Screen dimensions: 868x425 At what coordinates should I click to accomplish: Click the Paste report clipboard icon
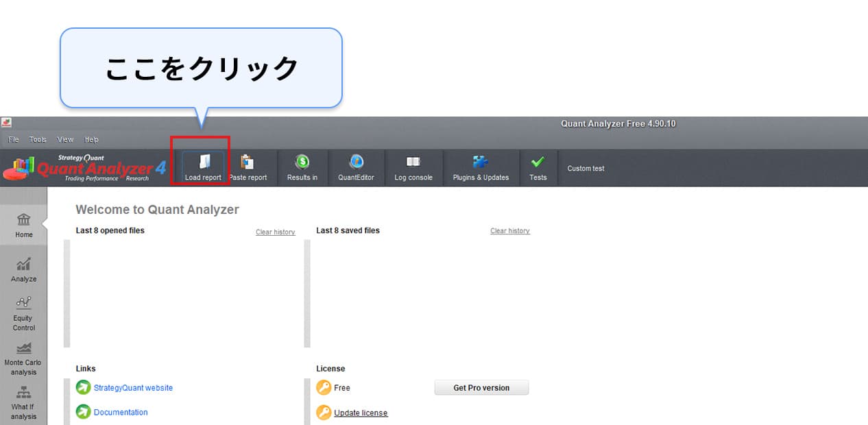(x=248, y=162)
